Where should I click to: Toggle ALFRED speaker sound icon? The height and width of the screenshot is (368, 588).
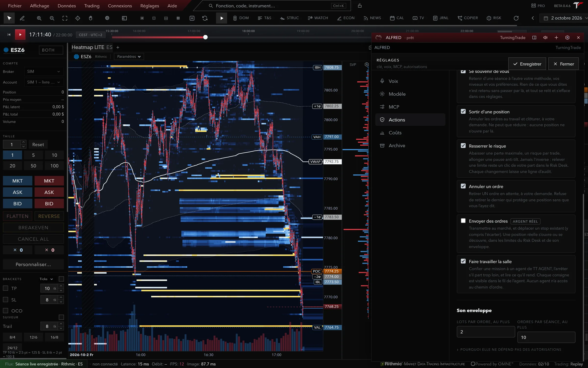pos(545,38)
